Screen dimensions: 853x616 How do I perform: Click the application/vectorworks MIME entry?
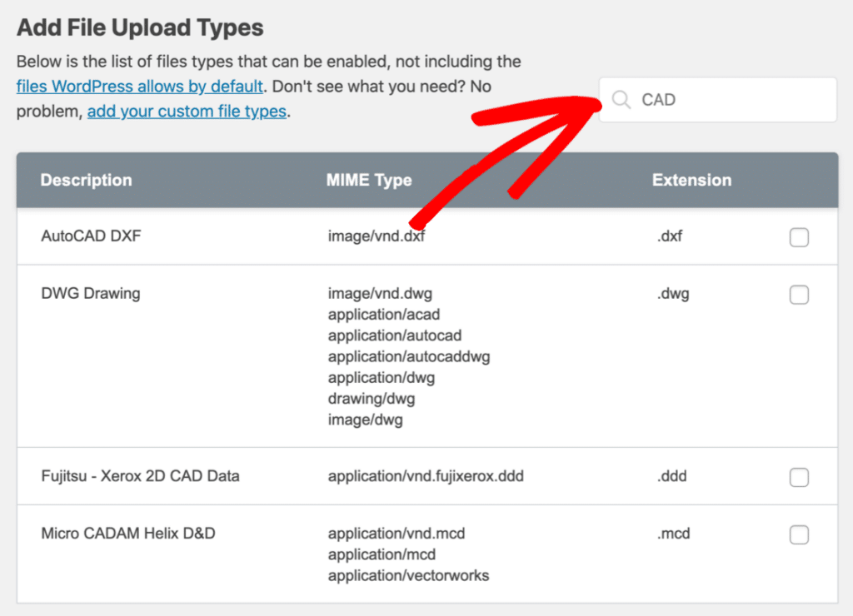(x=407, y=575)
